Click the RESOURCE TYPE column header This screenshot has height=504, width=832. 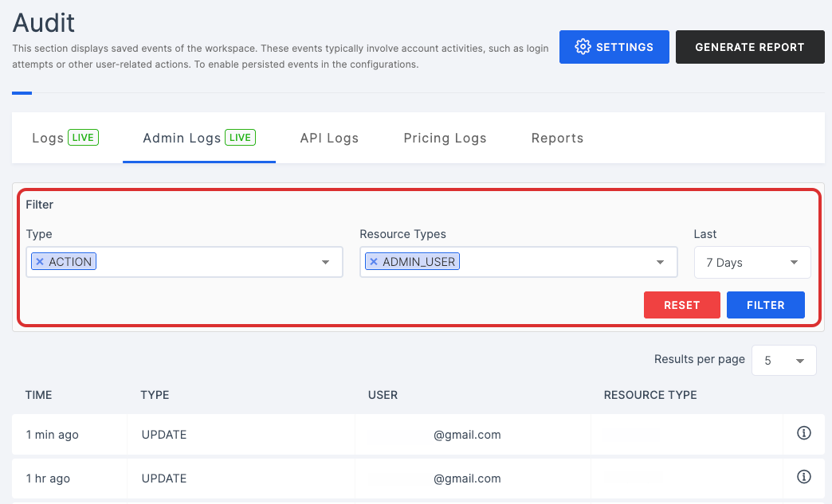pos(650,395)
